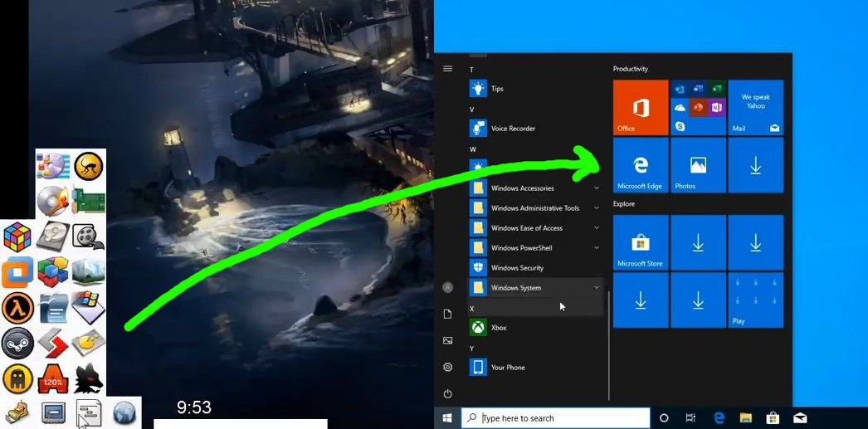Viewport: 868px width, 429px height.
Task: Open Documents from the Start rail
Action: 448,314
